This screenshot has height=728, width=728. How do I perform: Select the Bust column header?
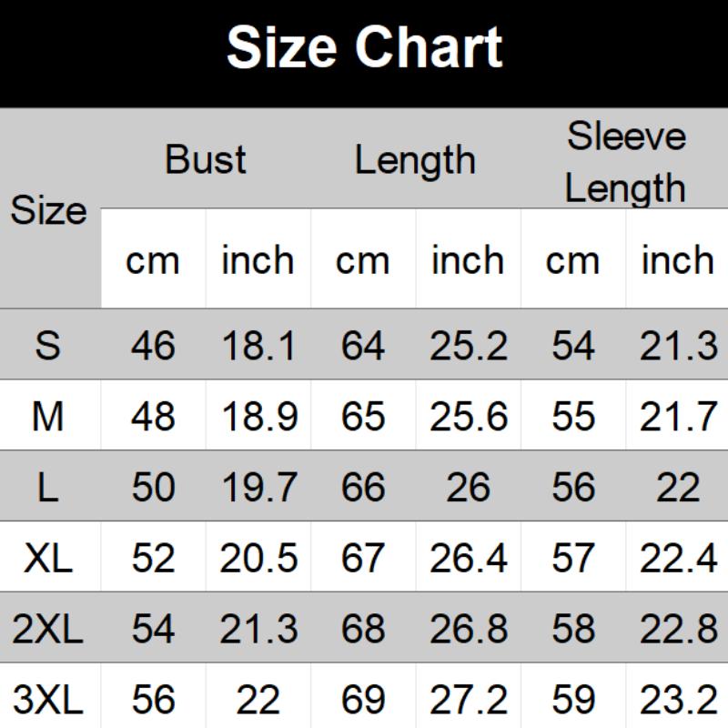click(x=206, y=160)
